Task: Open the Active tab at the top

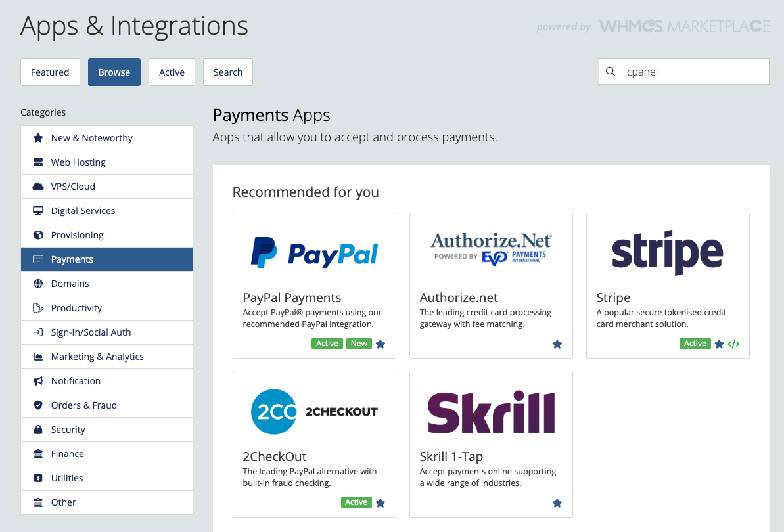Action: tap(172, 72)
